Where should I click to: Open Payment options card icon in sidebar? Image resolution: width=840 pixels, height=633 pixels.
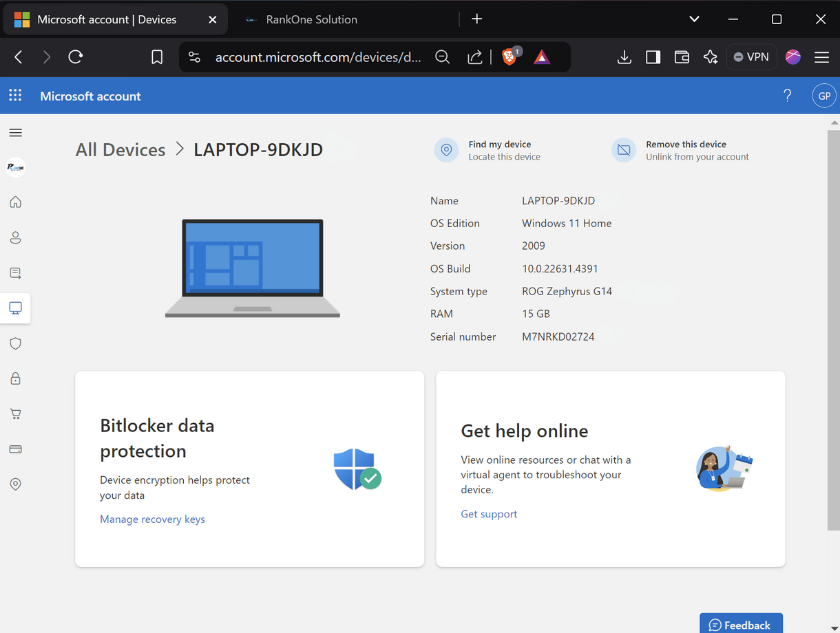[15, 449]
